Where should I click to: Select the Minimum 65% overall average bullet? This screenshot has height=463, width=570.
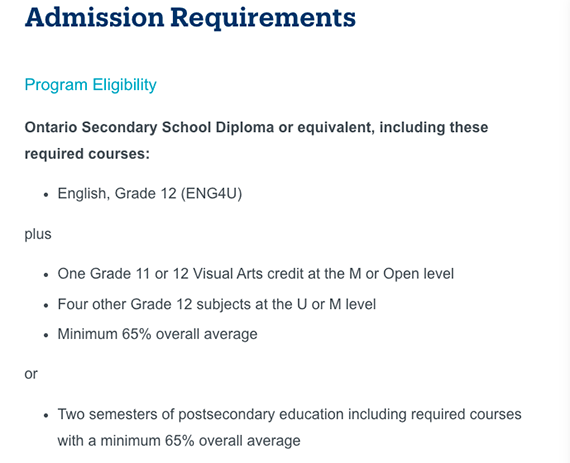(157, 334)
